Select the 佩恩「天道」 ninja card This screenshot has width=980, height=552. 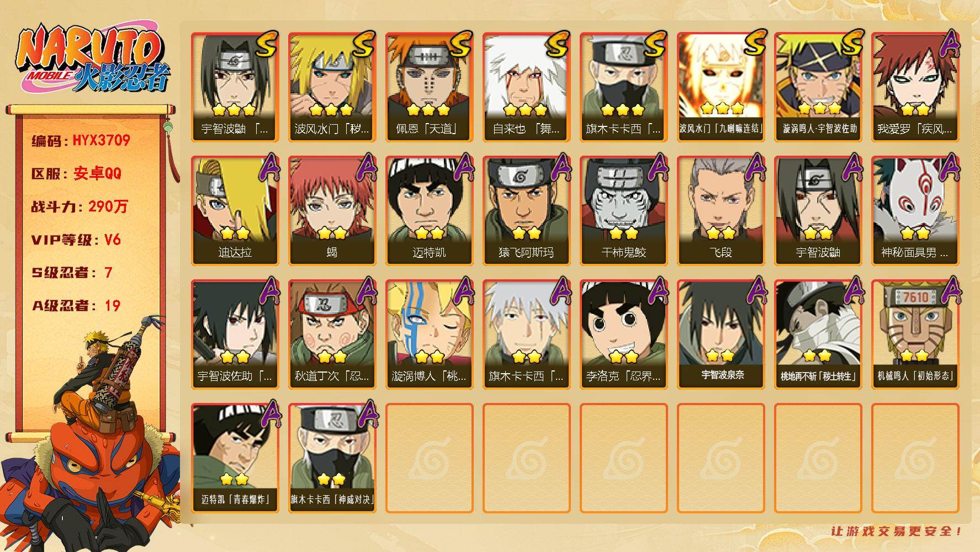(429, 87)
